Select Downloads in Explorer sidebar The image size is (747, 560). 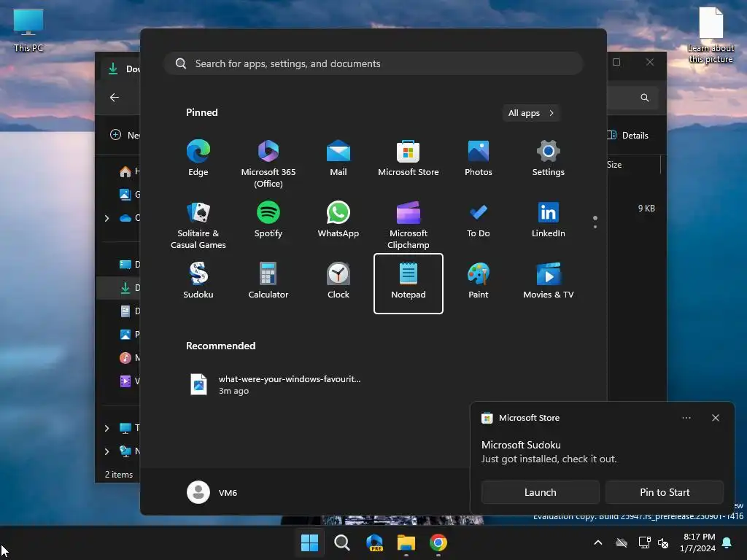pos(119,287)
